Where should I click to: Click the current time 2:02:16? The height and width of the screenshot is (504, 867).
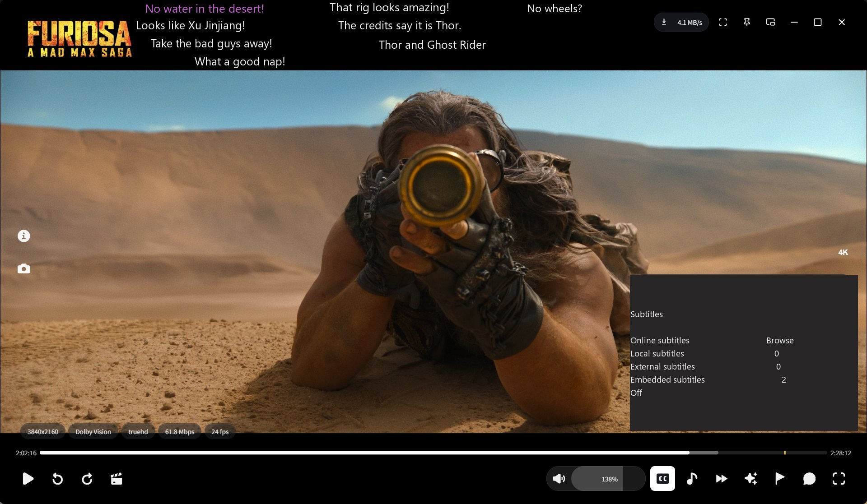pos(26,453)
